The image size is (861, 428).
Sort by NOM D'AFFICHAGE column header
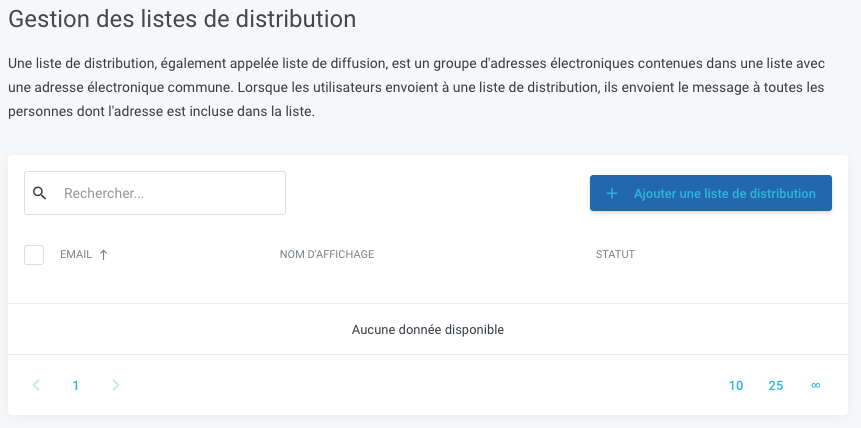(x=327, y=254)
